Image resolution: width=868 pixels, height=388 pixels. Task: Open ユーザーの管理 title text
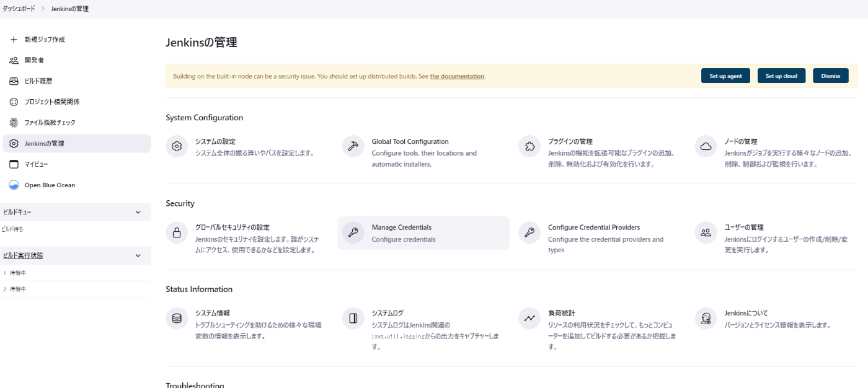point(744,227)
